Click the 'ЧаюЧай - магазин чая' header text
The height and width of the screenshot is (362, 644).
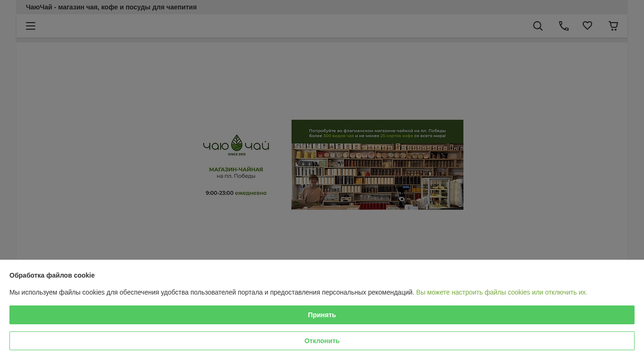pos(111,7)
